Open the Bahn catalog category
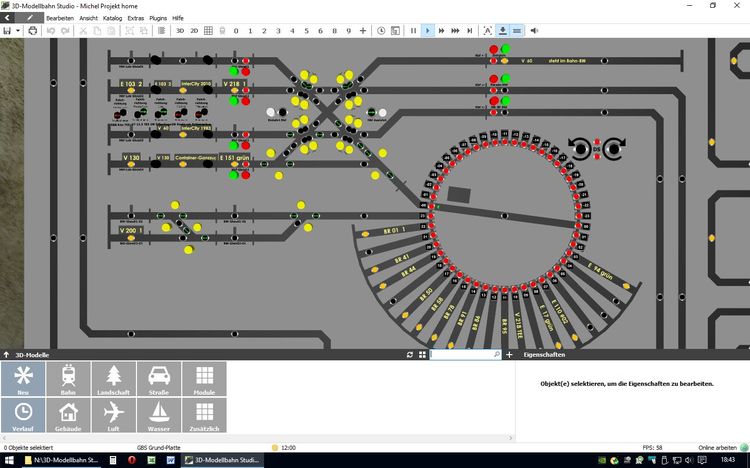 tap(68, 379)
